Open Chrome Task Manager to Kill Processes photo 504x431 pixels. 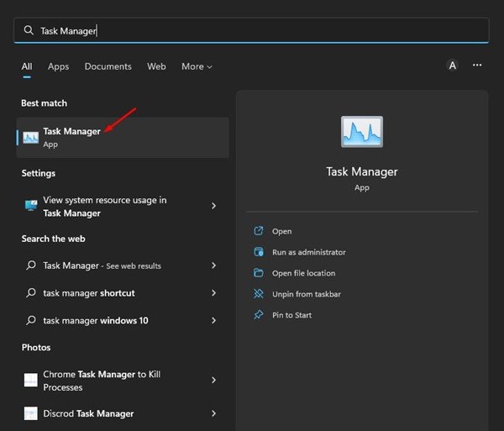pyautogui.click(x=123, y=381)
